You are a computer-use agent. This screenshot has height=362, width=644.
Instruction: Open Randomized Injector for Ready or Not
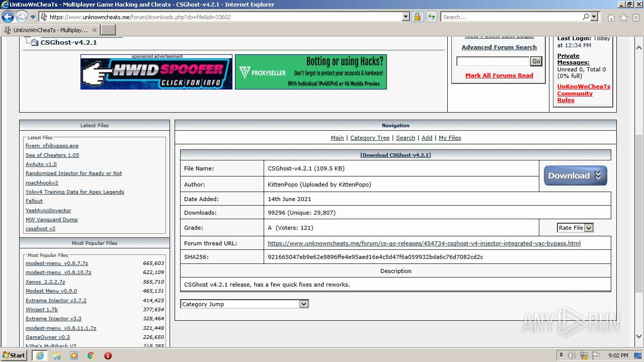click(x=74, y=173)
